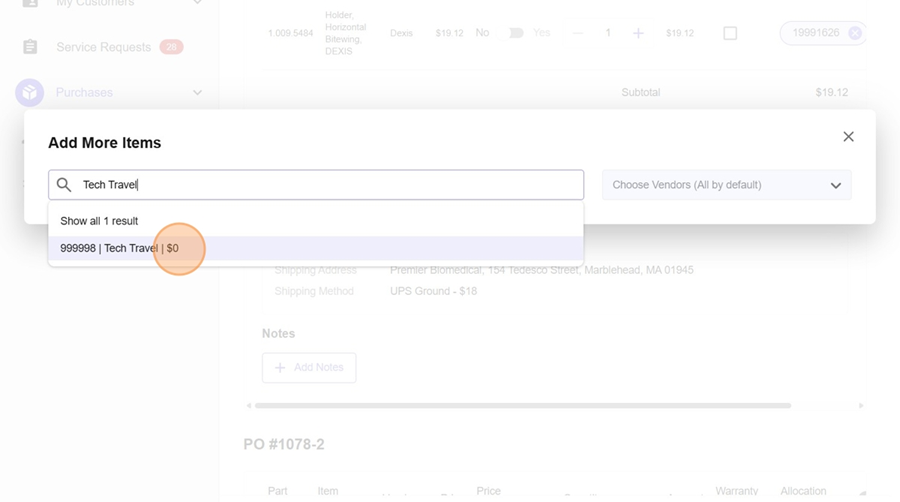Click the Tech Travel search field
This screenshot has height=502, width=900.
point(330,185)
